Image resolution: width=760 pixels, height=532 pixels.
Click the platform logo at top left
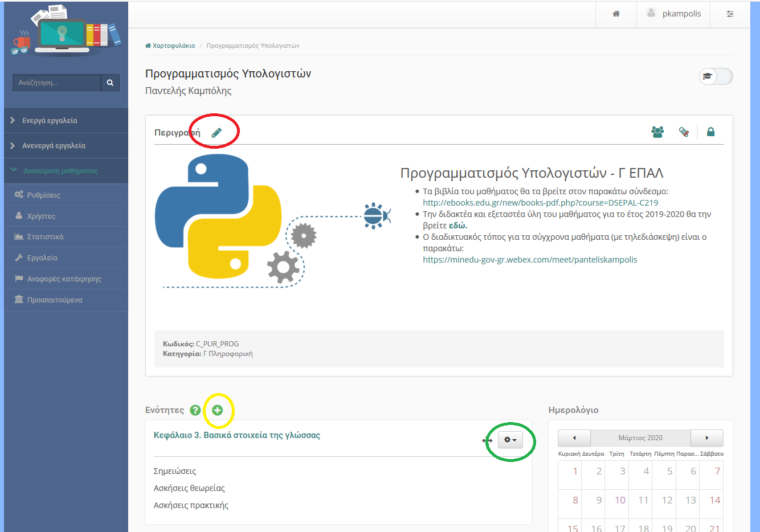(66, 31)
